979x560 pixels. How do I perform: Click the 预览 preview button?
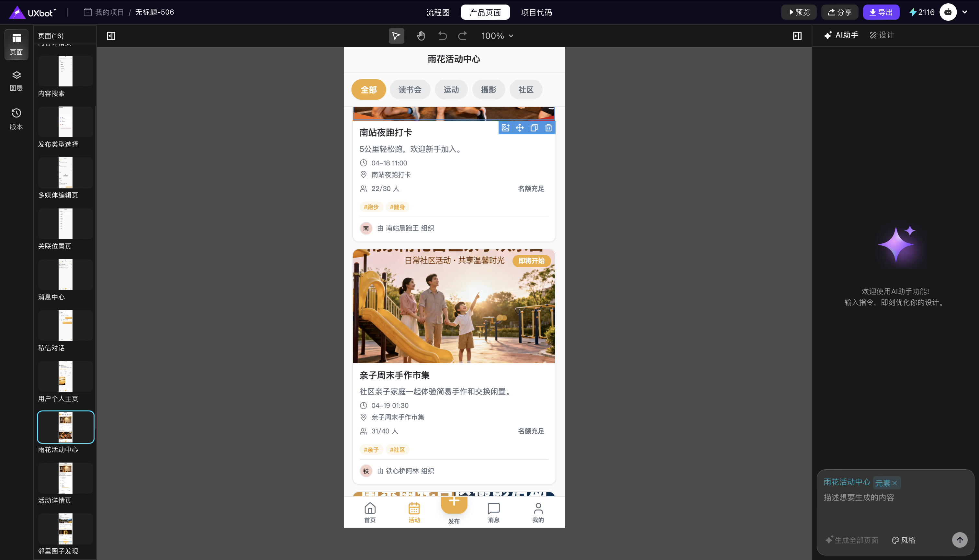point(799,12)
